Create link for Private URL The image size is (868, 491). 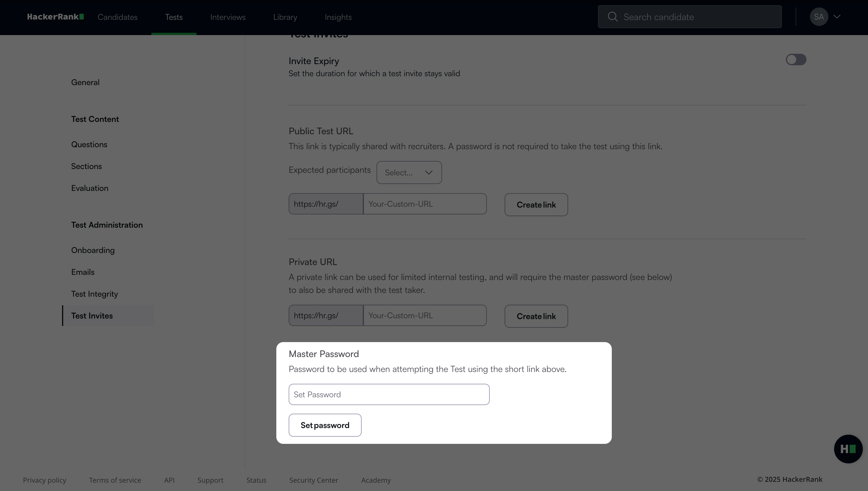click(536, 316)
